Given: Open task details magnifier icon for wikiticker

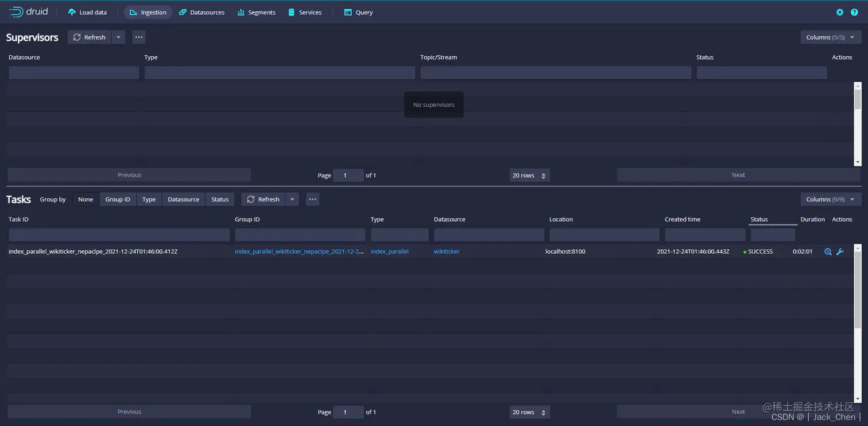Looking at the screenshot, I should point(828,251).
